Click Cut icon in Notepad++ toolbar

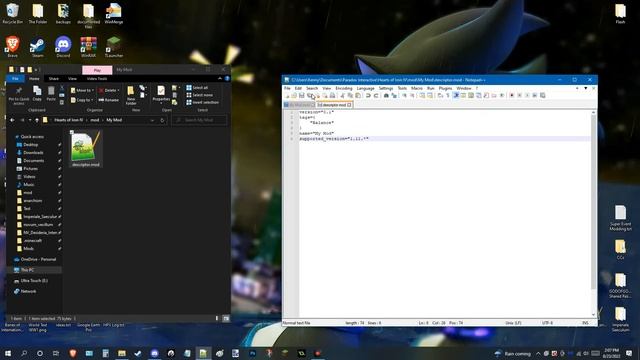343,96
